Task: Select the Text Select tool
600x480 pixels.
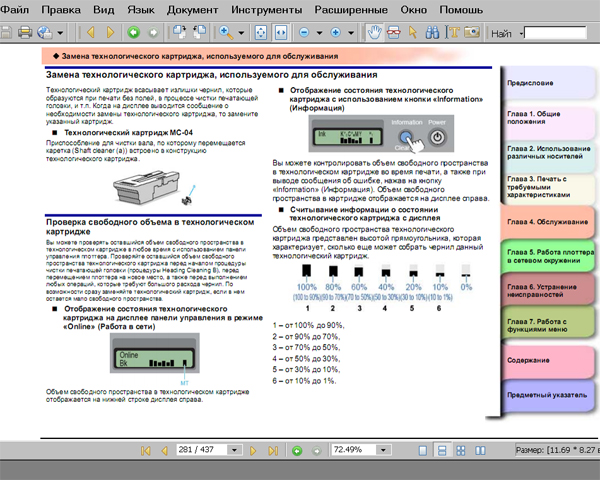Action: coord(452,33)
